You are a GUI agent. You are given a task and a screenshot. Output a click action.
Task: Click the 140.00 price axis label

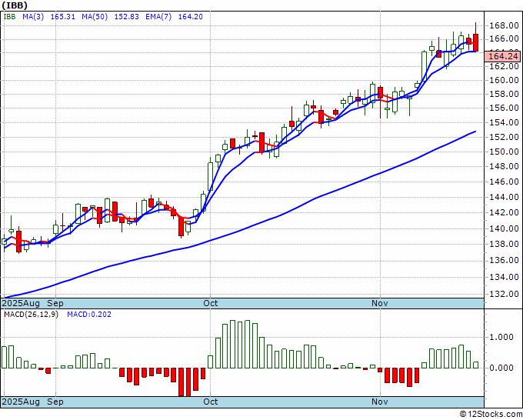tap(504, 229)
